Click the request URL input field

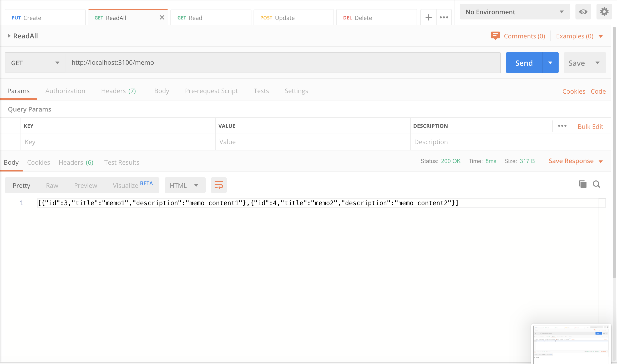click(283, 63)
